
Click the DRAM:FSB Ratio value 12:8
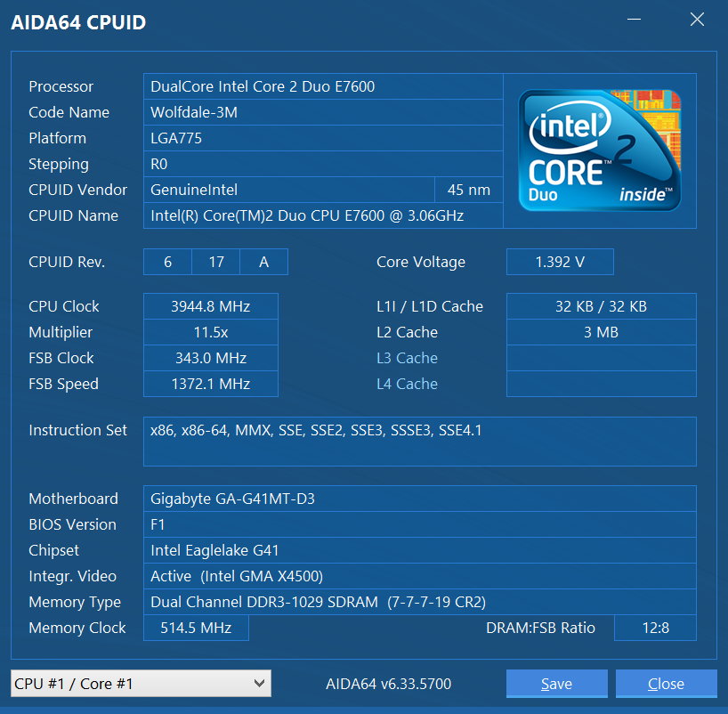click(x=656, y=628)
